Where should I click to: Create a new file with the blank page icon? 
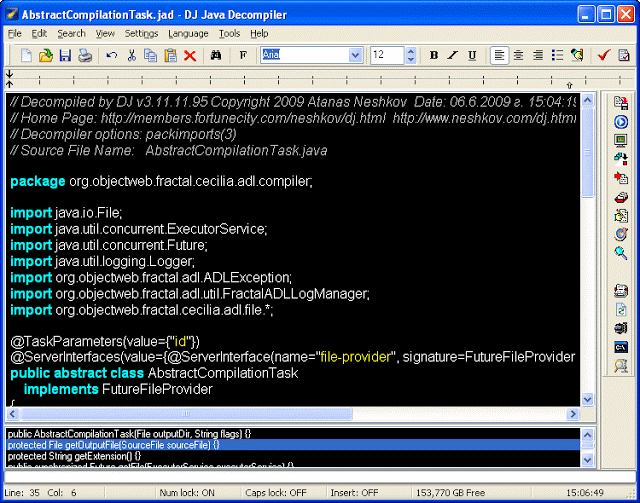click(26, 55)
